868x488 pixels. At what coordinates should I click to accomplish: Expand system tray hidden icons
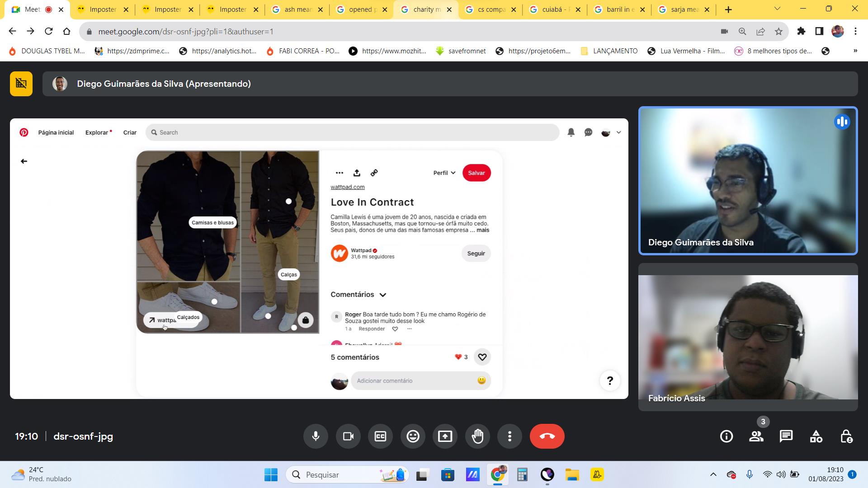(713, 474)
